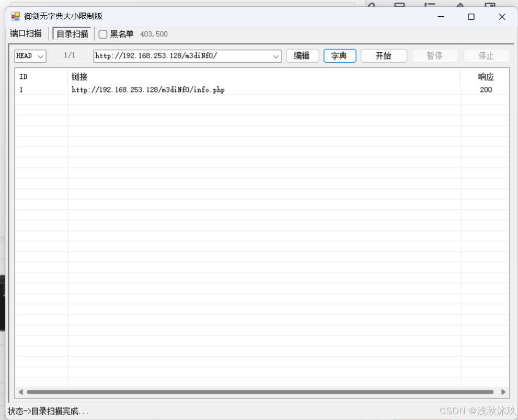Click the 开始 button to start scanning
The image size is (518, 420).
(x=384, y=56)
